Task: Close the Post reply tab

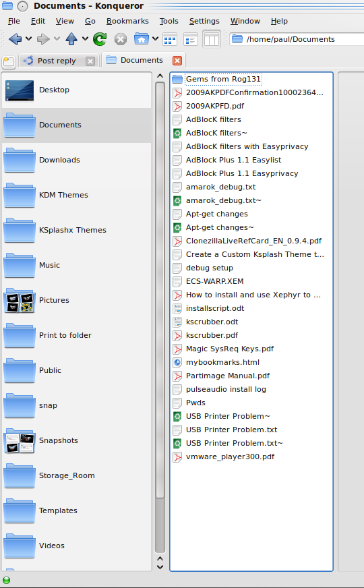Action: 90,61
